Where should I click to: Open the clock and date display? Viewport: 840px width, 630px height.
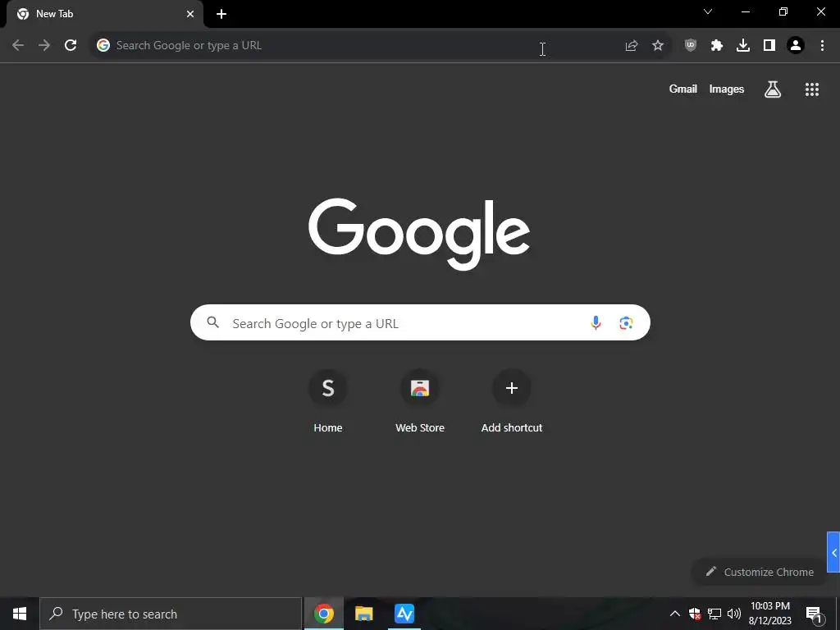tap(769, 614)
